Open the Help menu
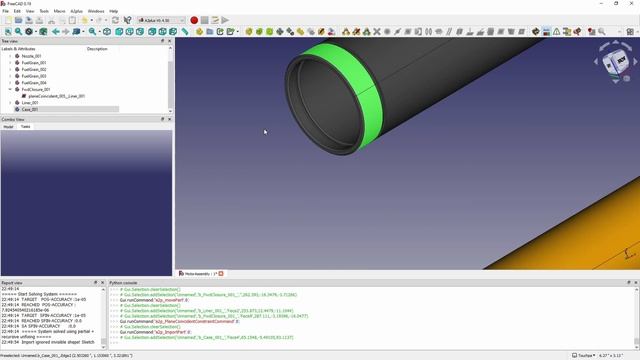Screen dimensions: 640x360 113,11
